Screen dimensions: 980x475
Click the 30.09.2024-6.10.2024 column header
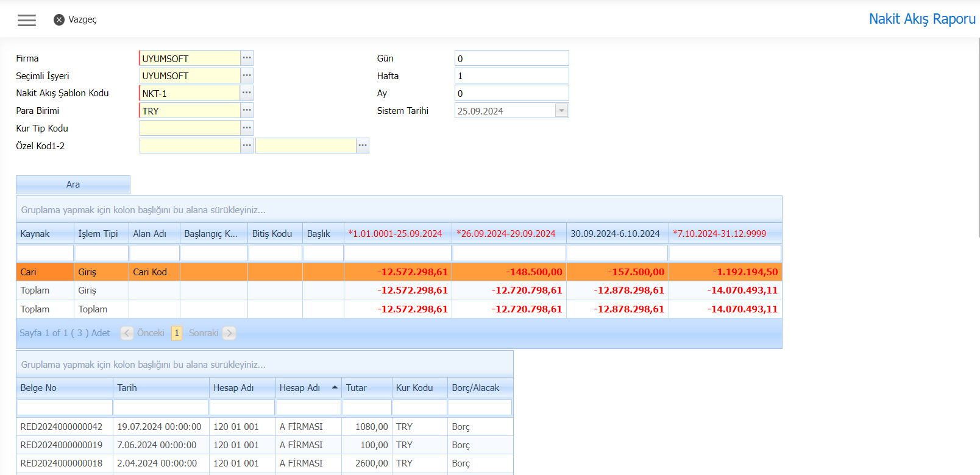tap(617, 234)
